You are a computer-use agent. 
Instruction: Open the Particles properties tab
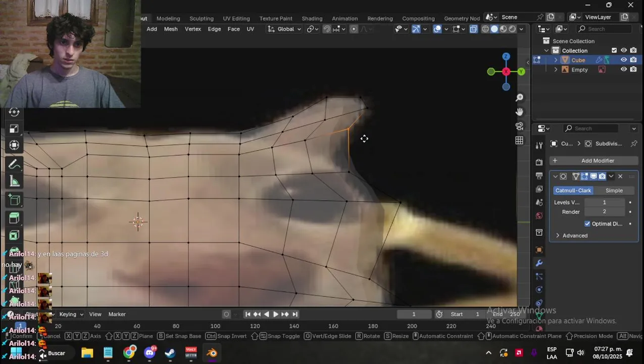pos(539,277)
